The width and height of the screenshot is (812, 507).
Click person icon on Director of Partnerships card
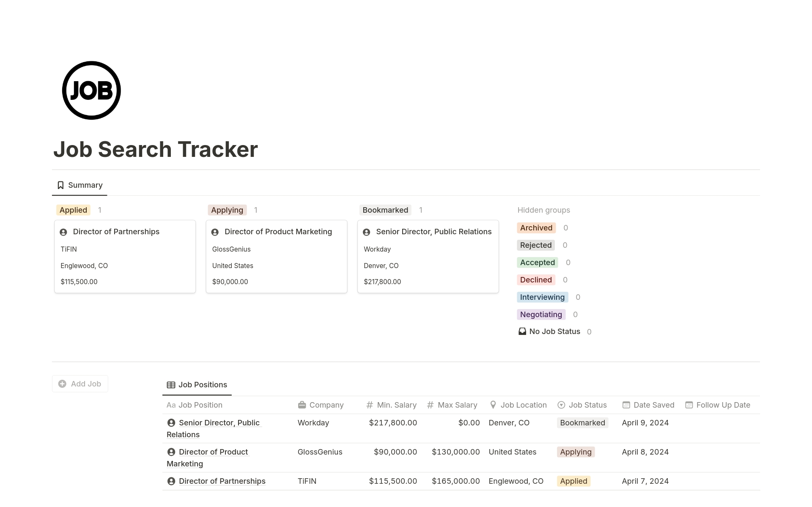(63, 232)
